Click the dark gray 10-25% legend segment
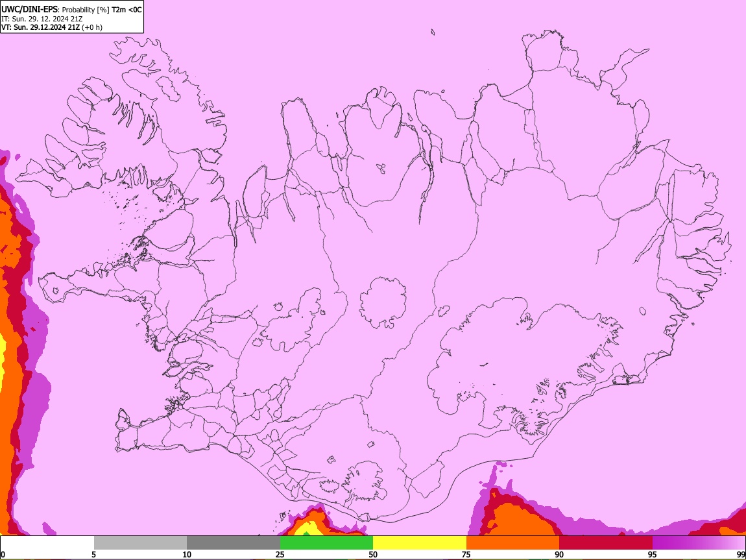Viewport: 746px width, 560px height. pyautogui.click(x=233, y=542)
